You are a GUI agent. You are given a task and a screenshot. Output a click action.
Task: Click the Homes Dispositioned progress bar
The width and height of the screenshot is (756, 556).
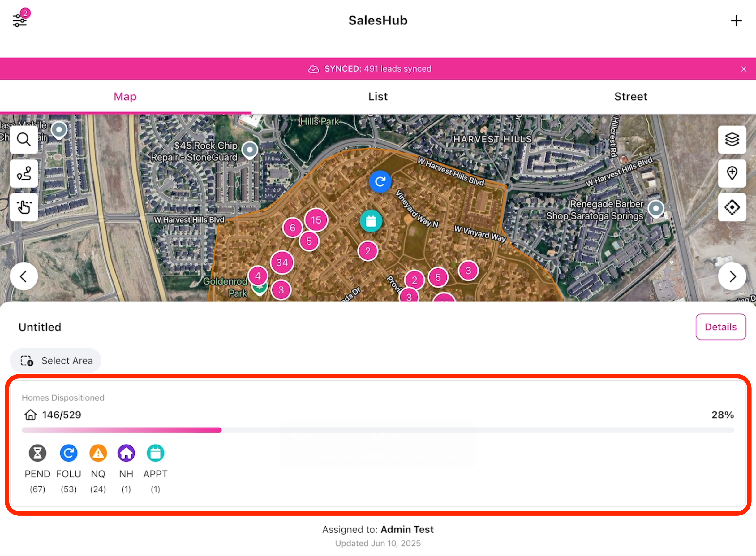(377, 430)
